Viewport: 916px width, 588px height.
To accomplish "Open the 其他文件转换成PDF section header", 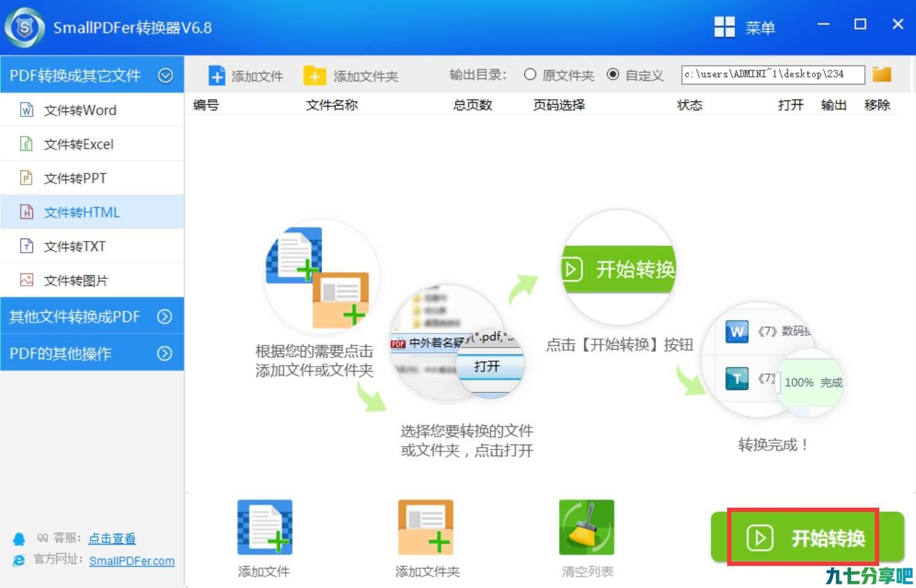I will click(x=92, y=316).
